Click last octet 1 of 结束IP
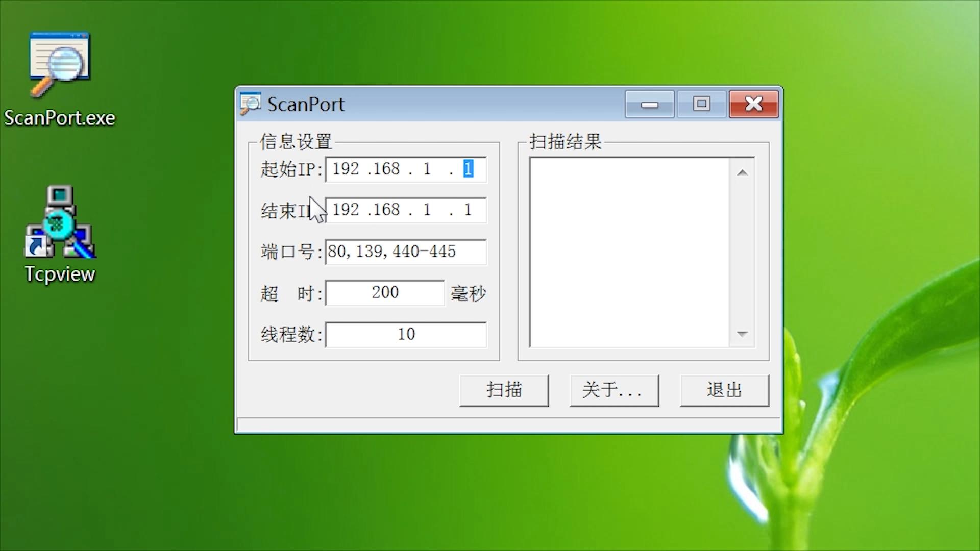The height and width of the screenshot is (551, 980). pyautogui.click(x=468, y=210)
